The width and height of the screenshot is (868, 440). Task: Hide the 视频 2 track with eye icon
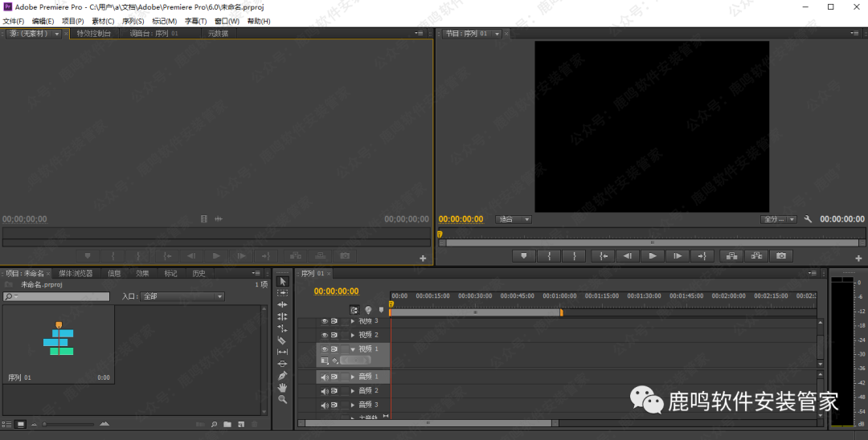point(325,335)
